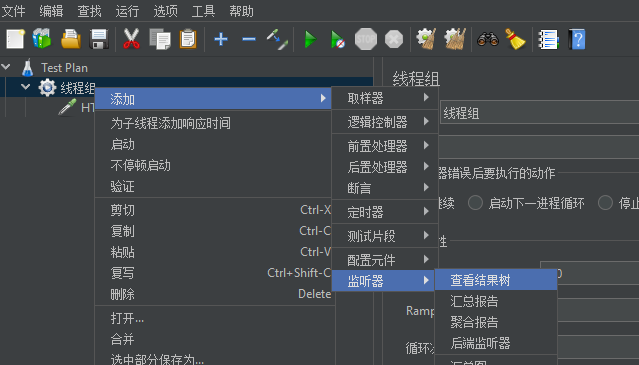Open 查找 menu
Image resolution: width=639 pixels, height=365 pixels.
(89, 11)
